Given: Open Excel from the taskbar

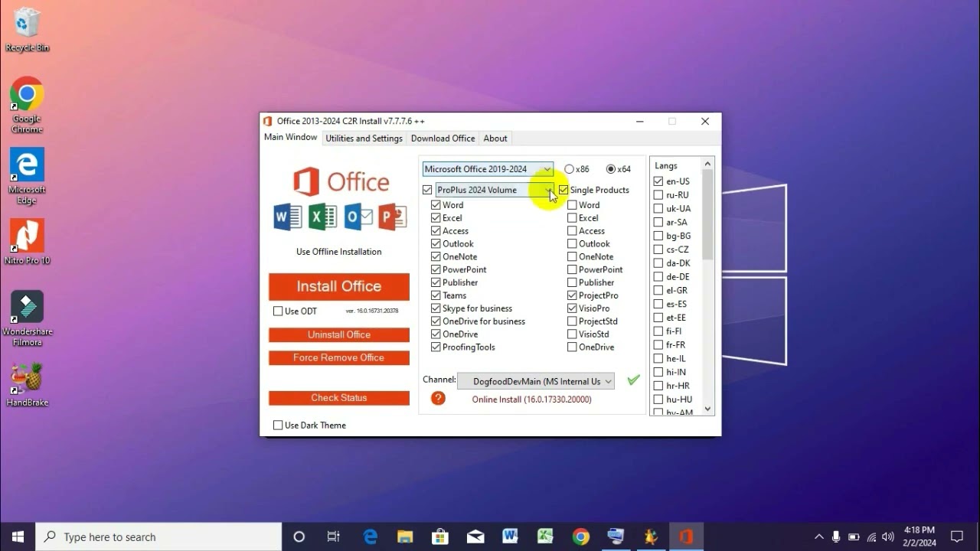Looking at the screenshot, I should tap(546, 536).
